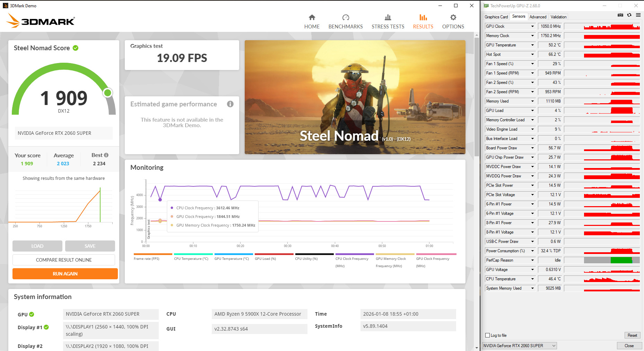Switch to the Validation tab
Screen dimensions: 644x351
pyautogui.click(x=558, y=17)
